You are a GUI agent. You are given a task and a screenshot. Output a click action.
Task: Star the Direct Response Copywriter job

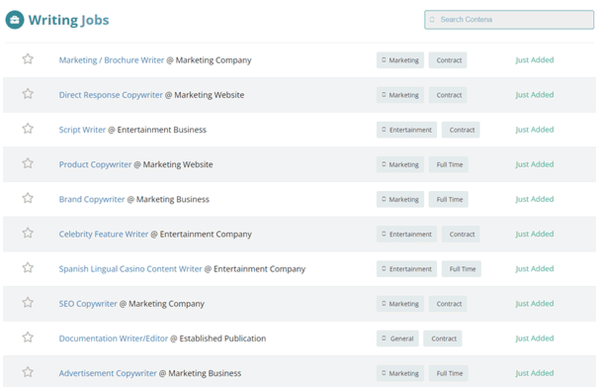(x=28, y=94)
